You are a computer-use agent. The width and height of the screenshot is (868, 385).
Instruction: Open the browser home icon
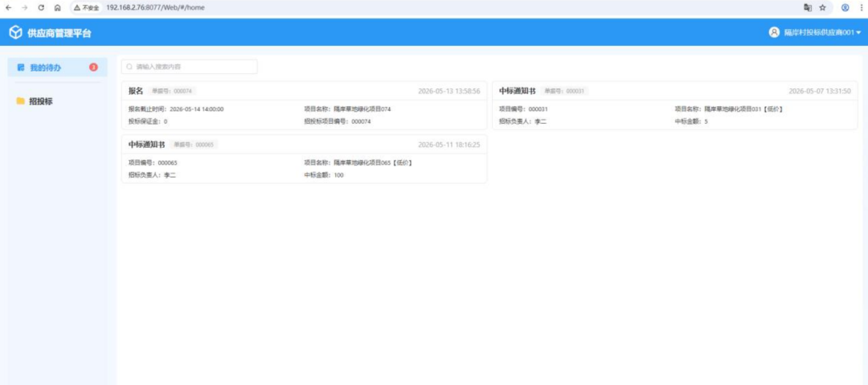tap(58, 8)
